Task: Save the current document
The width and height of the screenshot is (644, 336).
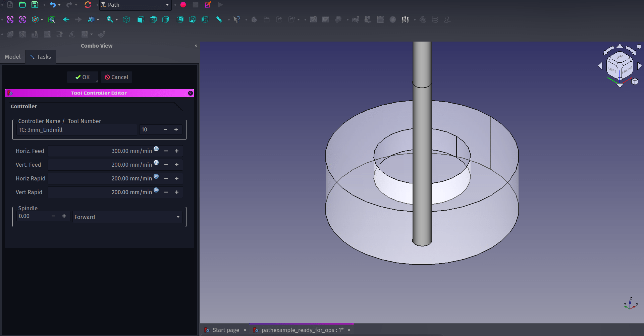Action: point(35,5)
